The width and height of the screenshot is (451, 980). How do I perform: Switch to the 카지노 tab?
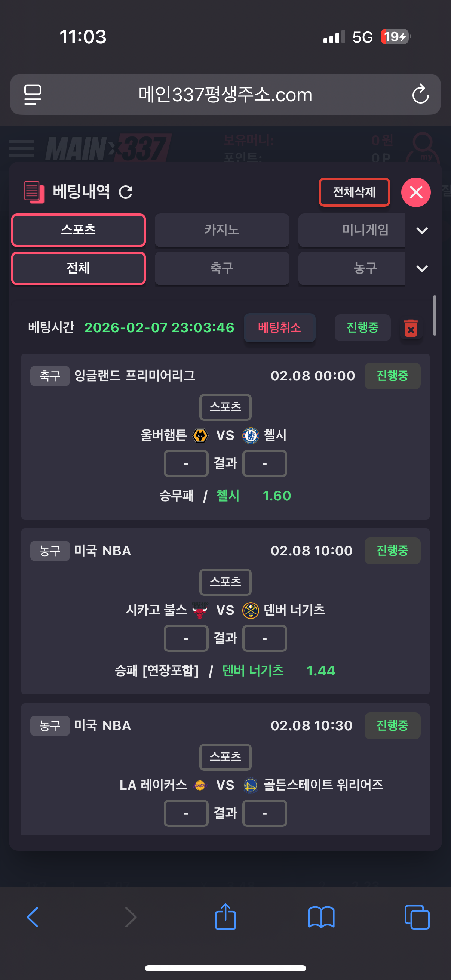click(222, 230)
